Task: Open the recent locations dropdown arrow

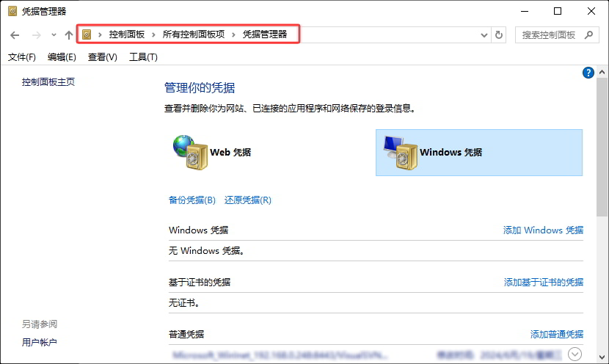Action: [53, 35]
